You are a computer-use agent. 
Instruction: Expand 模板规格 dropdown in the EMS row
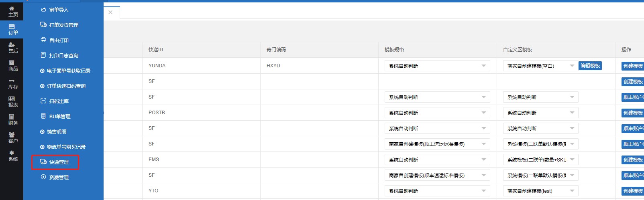(x=437, y=160)
